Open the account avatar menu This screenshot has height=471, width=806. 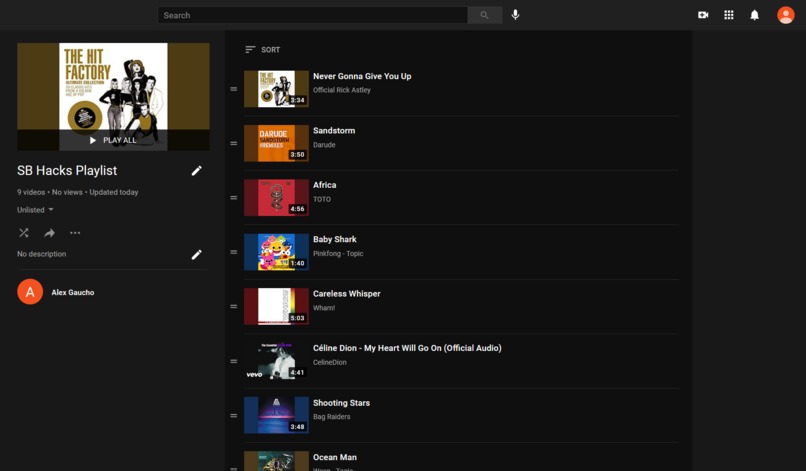coord(785,15)
